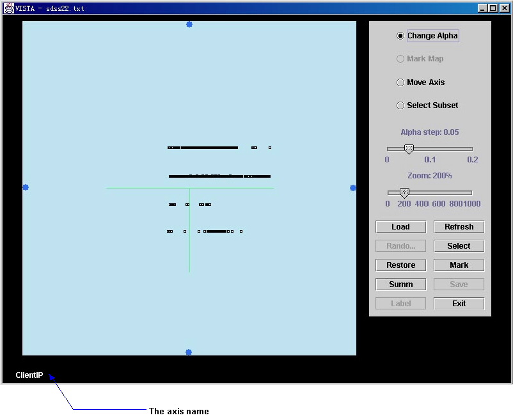Viewport: 513px width, 420px height.
Task: Select the Move Axis radio option
Action: click(400, 82)
